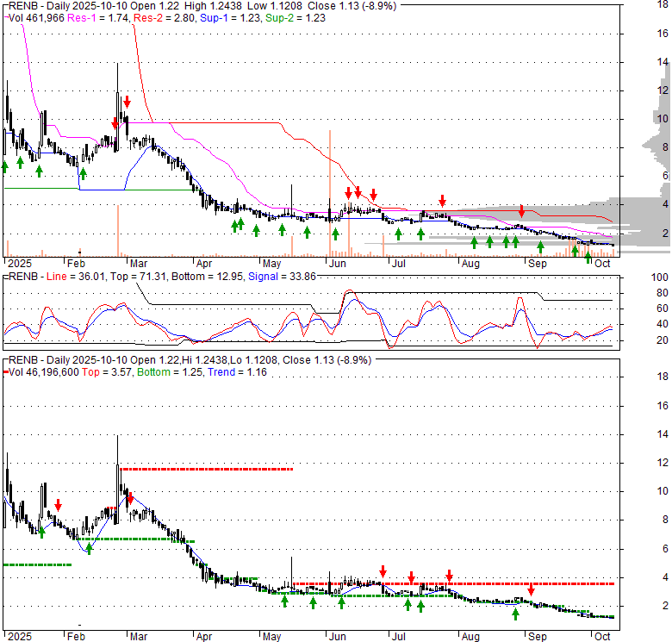
Task: Click the red arrow above late July in the top chart
Action: point(442,201)
